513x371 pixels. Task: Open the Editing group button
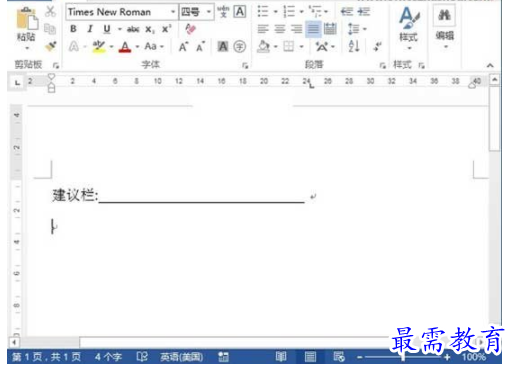[445, 28]
